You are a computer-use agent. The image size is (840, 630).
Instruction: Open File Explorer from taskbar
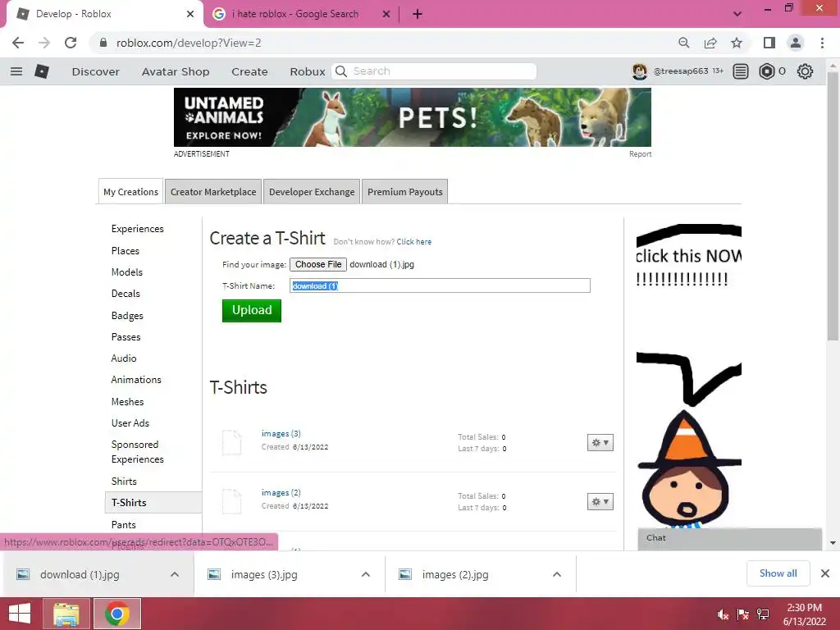(66, 614)
